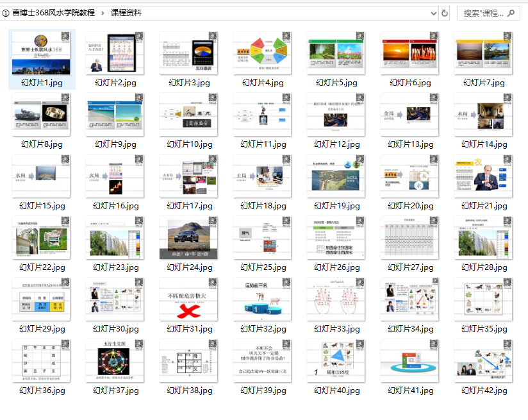Viewport: 528px width, 420px height.
Task: Select the 幻灯片17.jpg thumbnail
Action: coord(188,176)
